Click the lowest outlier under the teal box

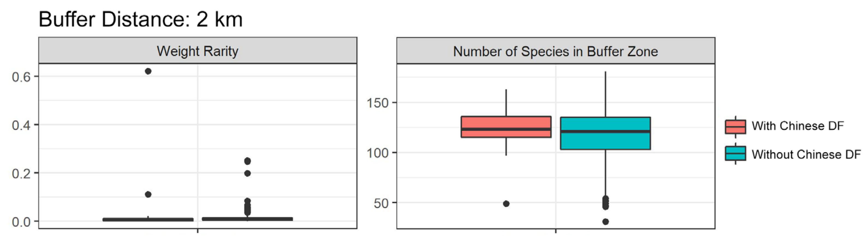pos(605,222)
